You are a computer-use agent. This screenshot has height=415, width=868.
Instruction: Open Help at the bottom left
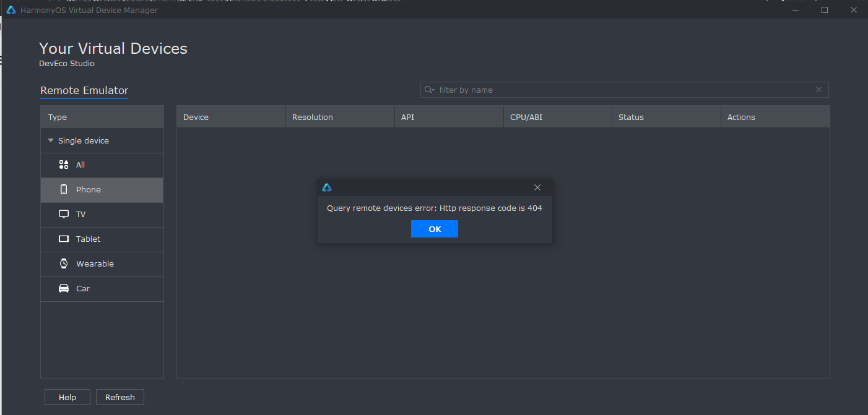coord(67,397)
